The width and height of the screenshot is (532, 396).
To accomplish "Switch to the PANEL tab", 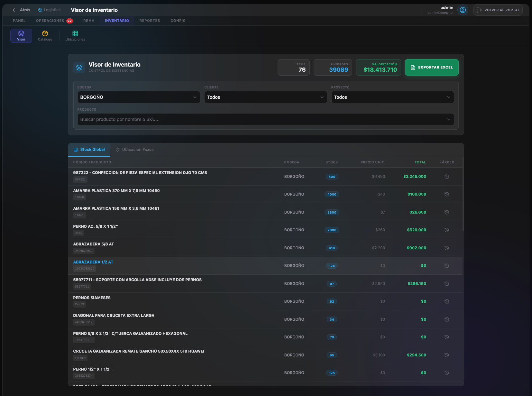I will coord(19,21).
